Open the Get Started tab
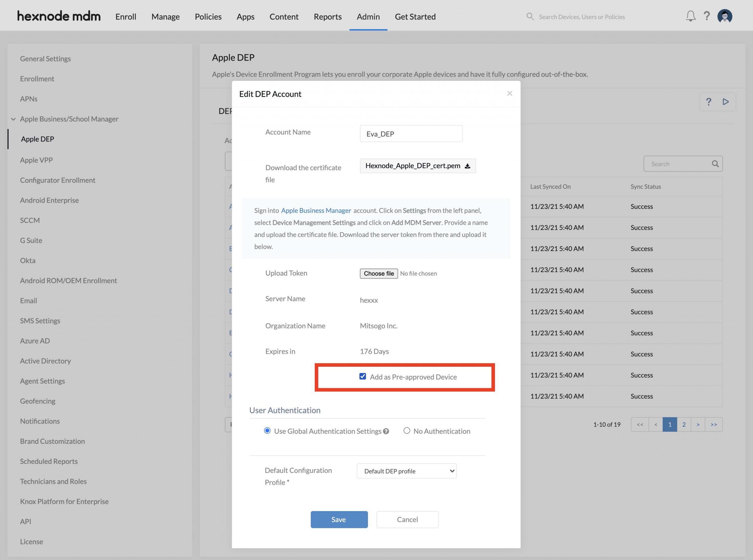Image resolution: width=753 pixels, height=560 pixels. 415,16
